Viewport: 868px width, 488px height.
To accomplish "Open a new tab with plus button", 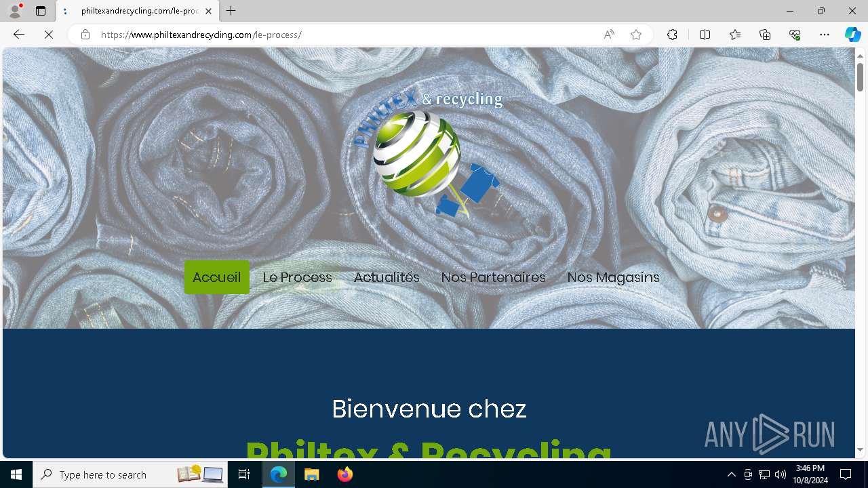I will [231, 11].
